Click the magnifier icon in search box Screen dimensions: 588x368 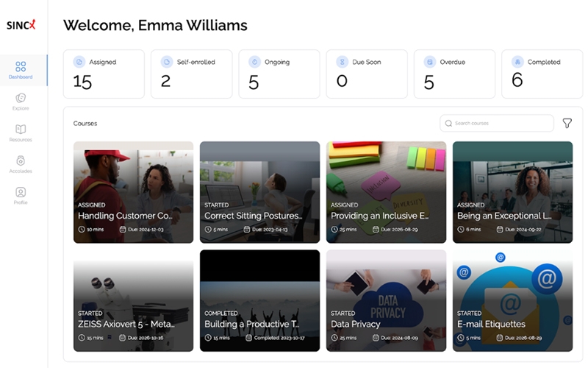[x=448, y=123]
